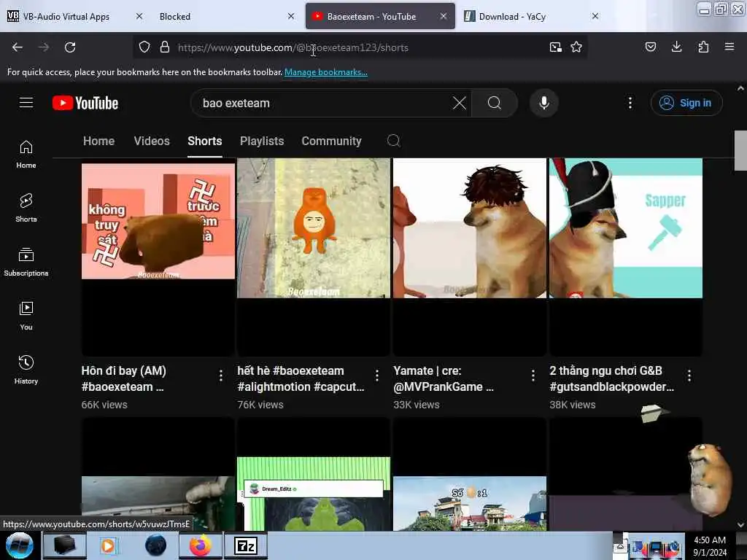Open the orange character thumbnail short
The height and width of the screenshot is (560, 747).
[314, 257]
